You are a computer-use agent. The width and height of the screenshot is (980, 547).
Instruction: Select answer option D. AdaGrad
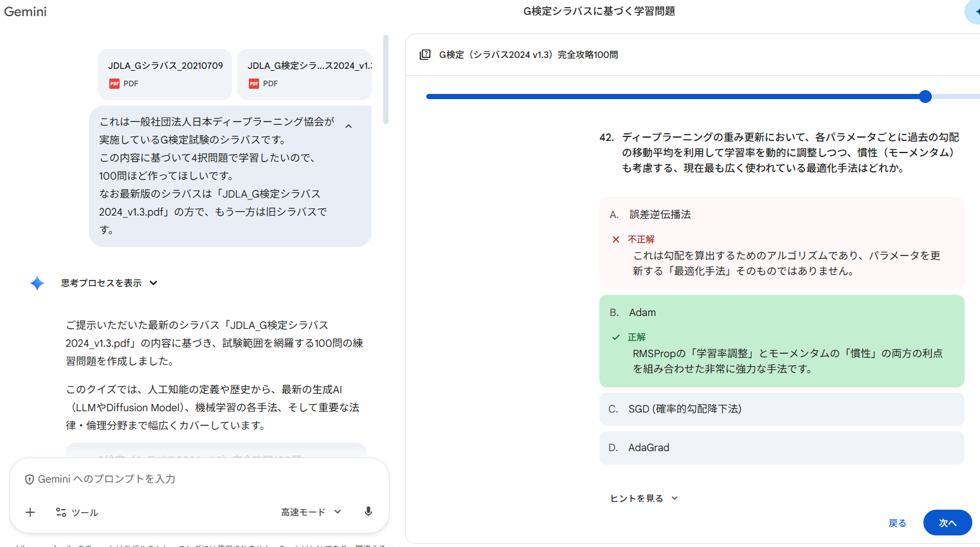tap(781, 448)
